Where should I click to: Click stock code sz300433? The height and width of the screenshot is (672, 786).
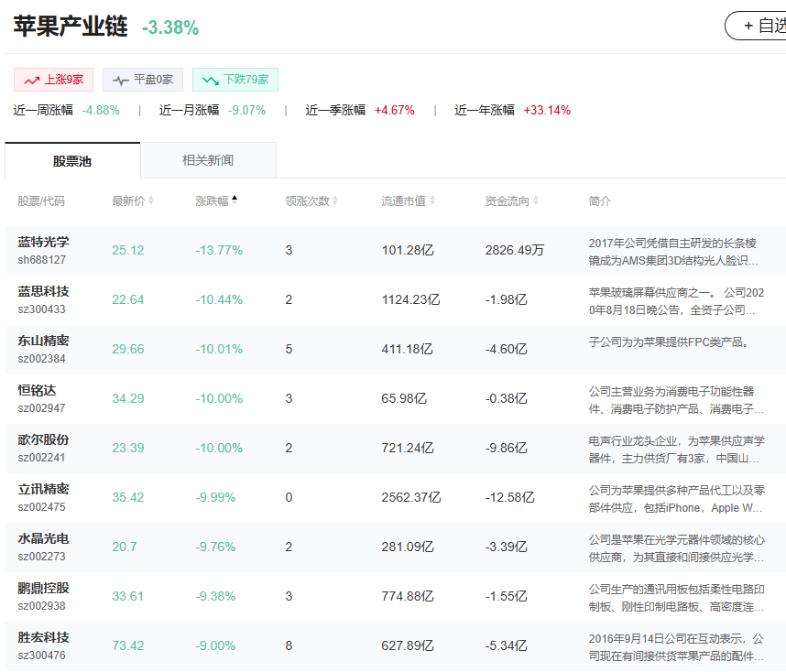click(41, 309)
